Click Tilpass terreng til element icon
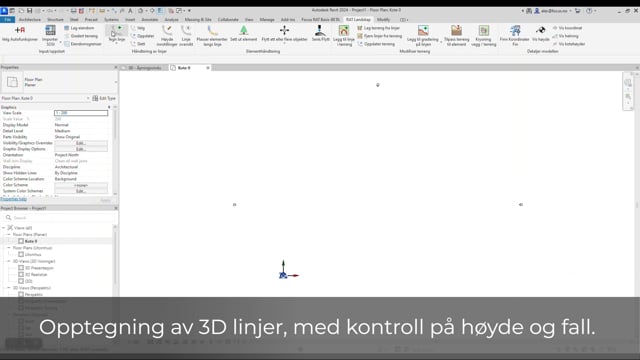 (x=456, y=30)
